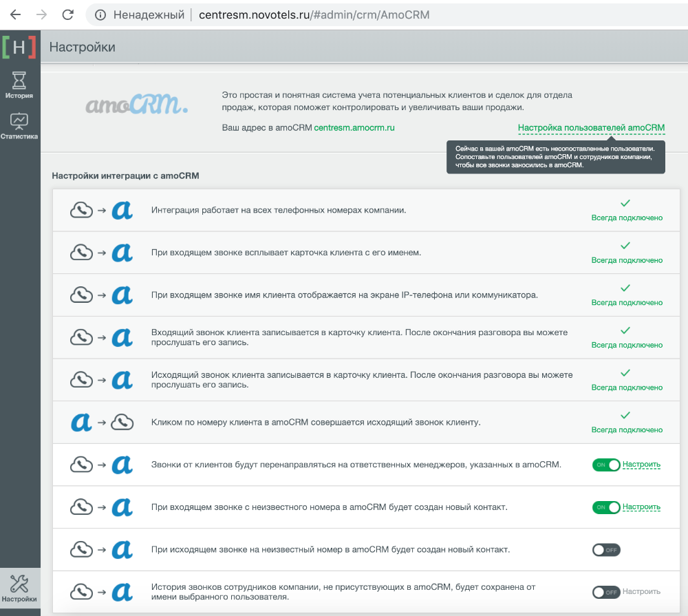
Task: Click checkmark in 'Исходящий звонок клиента' row
Action: [625, 373]
